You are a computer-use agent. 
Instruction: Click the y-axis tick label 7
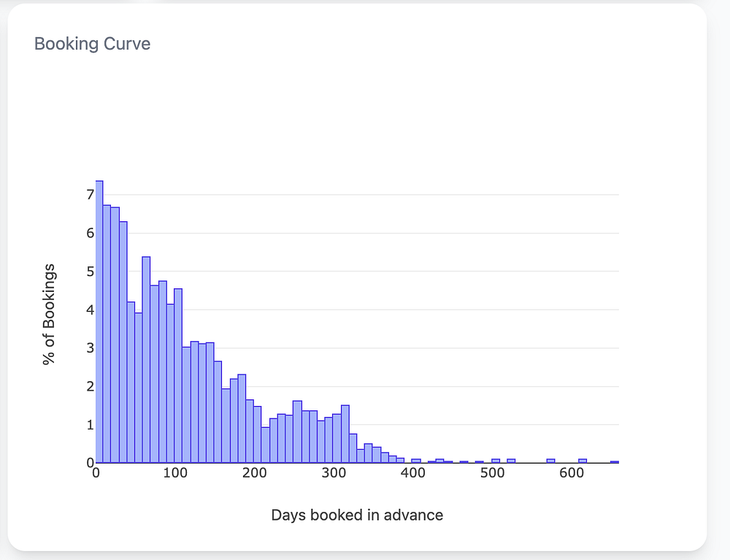(x=90, y=195)
